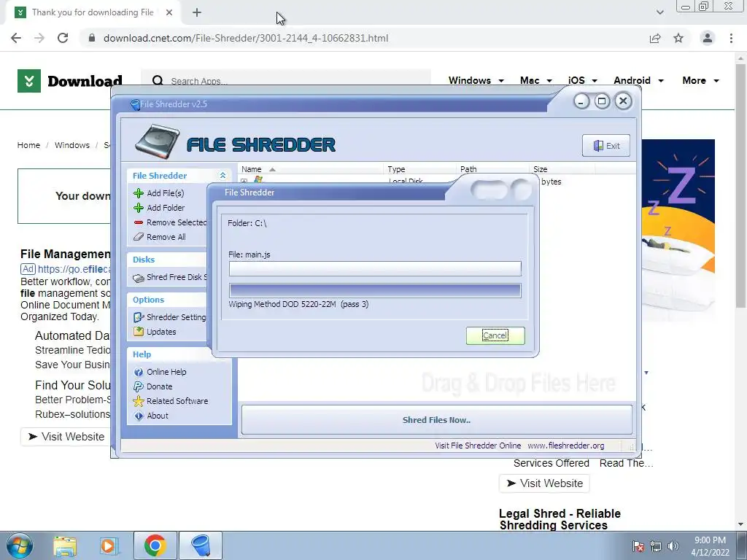
Task: Sort list by Size column header
Action: (x=562, y=169)
